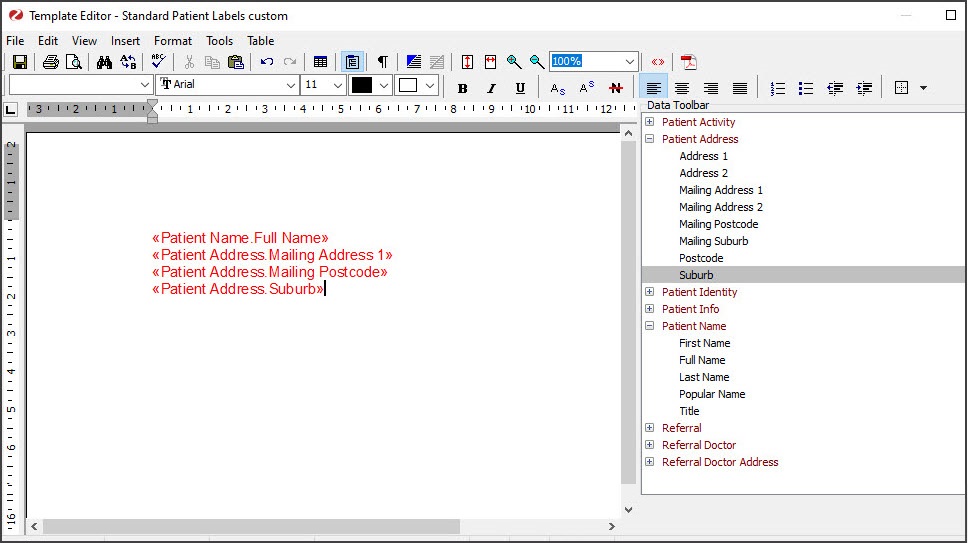
Task: Click the Insert Table icon
Action: coord(320,62)
